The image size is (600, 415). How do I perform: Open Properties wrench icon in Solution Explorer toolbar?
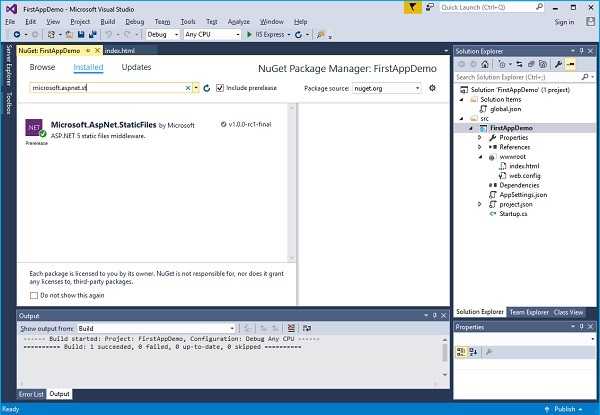tap(558, 64)
